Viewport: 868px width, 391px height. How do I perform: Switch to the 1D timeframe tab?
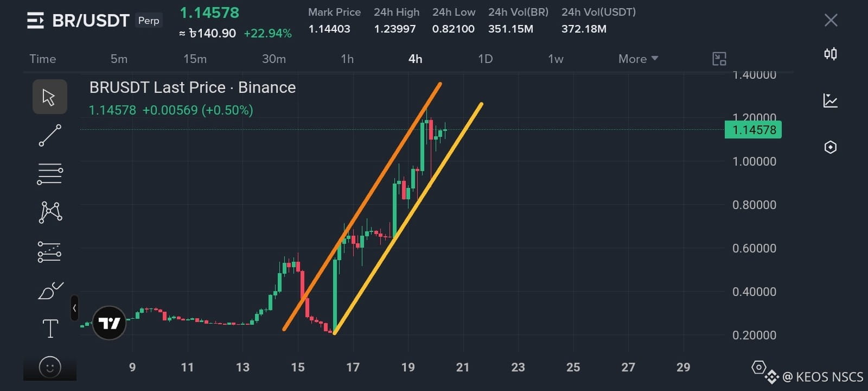485,59
